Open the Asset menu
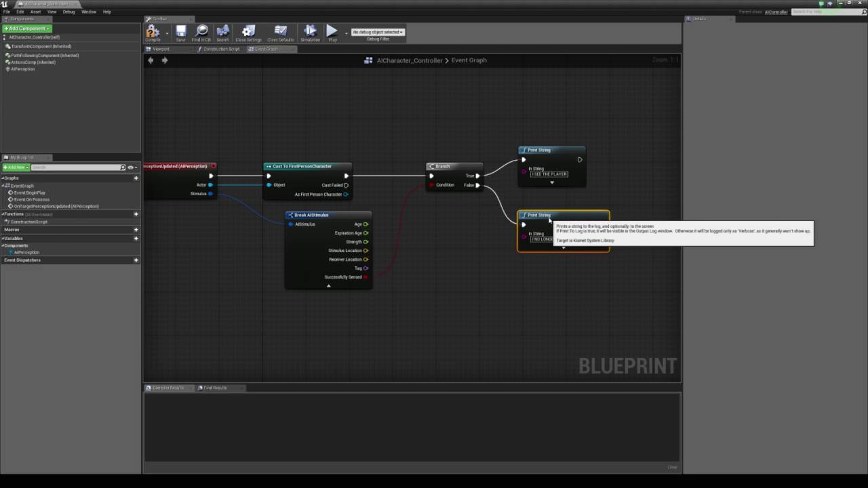The width and height of the screenshot is (868, 488). (35, 12)
